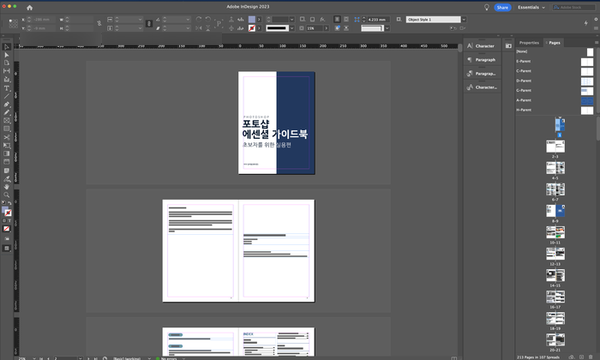Open the stroke type dropdown
The height and width of the screenshot is (360, 600).
click(x=292, y=28)
